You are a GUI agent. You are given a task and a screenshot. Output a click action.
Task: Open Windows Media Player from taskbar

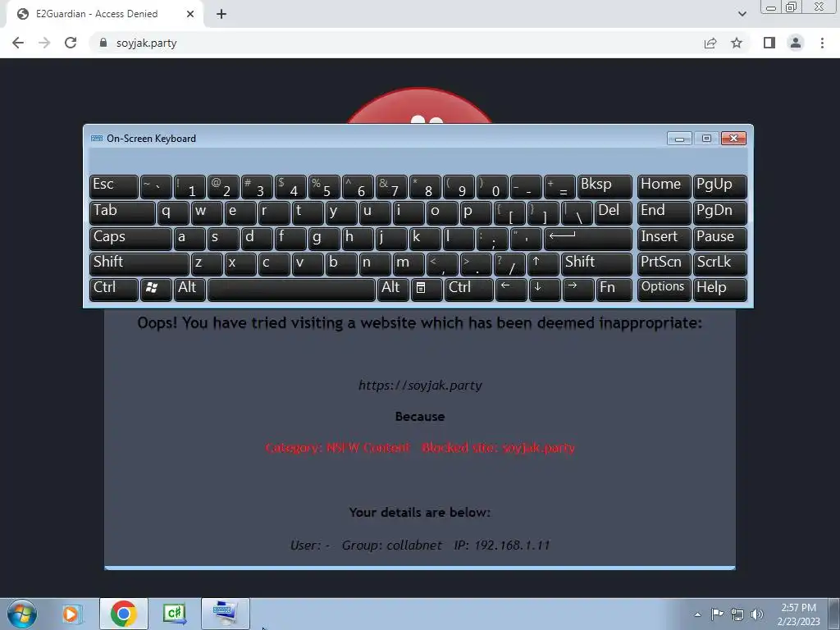click(x=71, y=614)
